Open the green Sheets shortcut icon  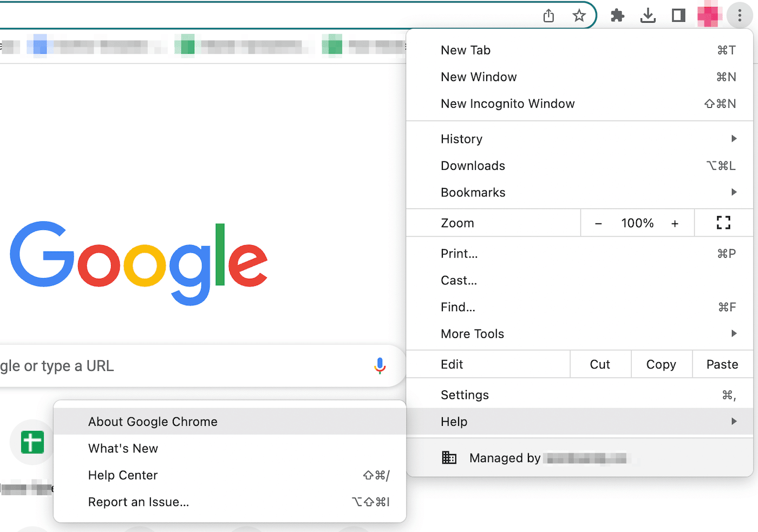(32, 442)
